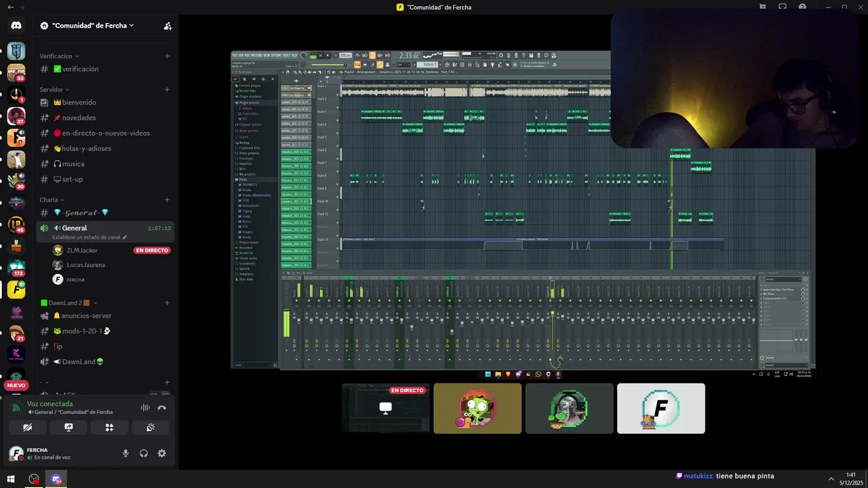Open the inbox icon in the title bar
This screenshot has width=868, height=488.
782,7
